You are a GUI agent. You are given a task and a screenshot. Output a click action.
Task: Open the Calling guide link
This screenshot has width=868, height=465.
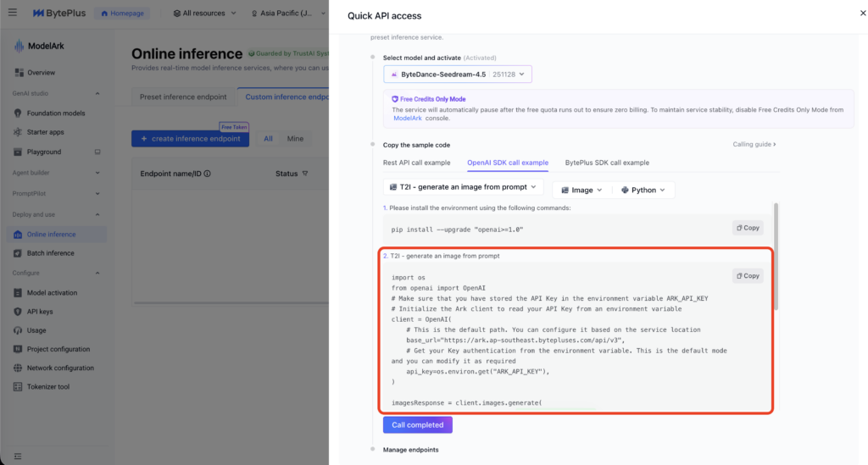[754, 145]
